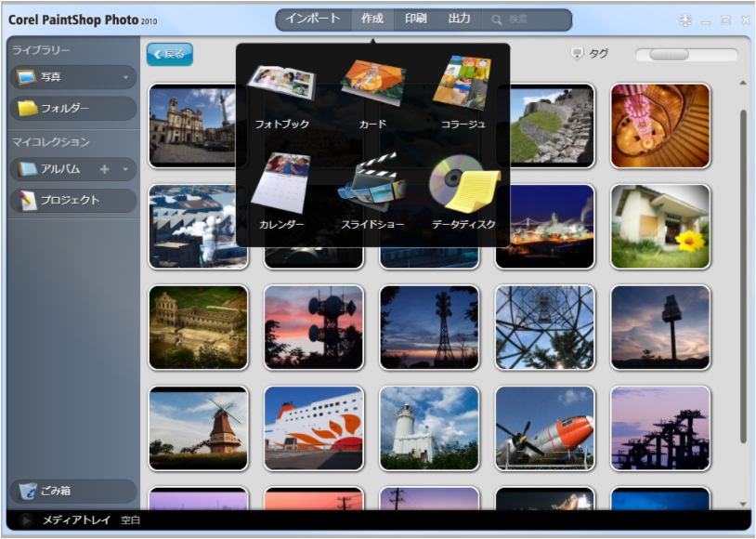This screenshot has height=539, width=756.
Task: Open the 出力 output menu
Action: point(459,19)
